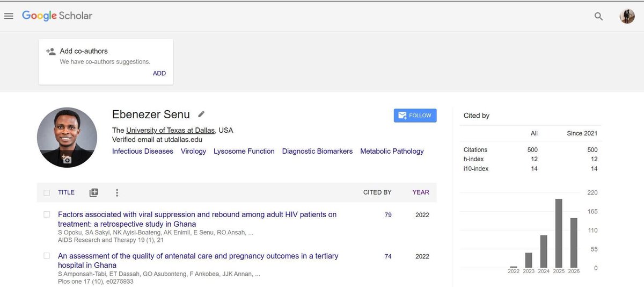This screenshot has width=644, height=287.
Task: Click the Google Scholar logo
Action: [57, 16]
